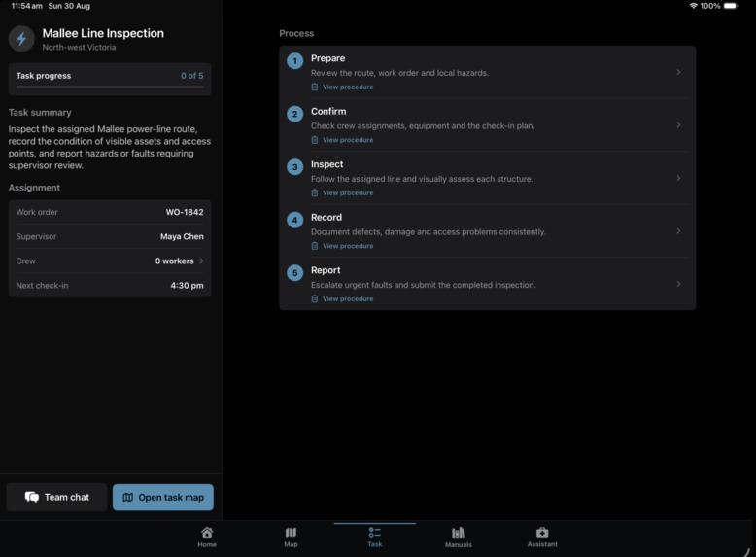Tap clipboard icon under Inspect step
The image size is (756, 557).
315,192
